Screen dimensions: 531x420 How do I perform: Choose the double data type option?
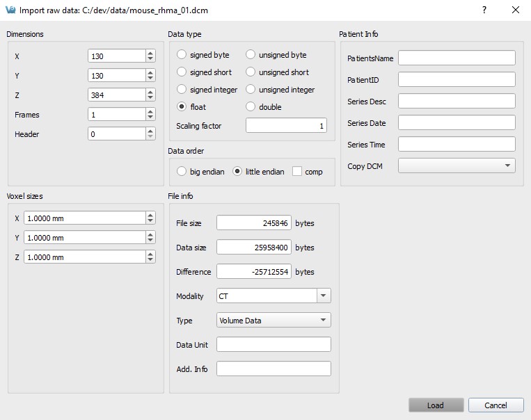[251, 107]
